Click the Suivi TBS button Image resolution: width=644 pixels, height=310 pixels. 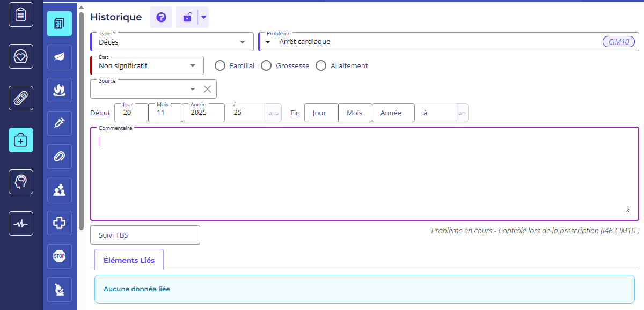(x=145, y=235)
